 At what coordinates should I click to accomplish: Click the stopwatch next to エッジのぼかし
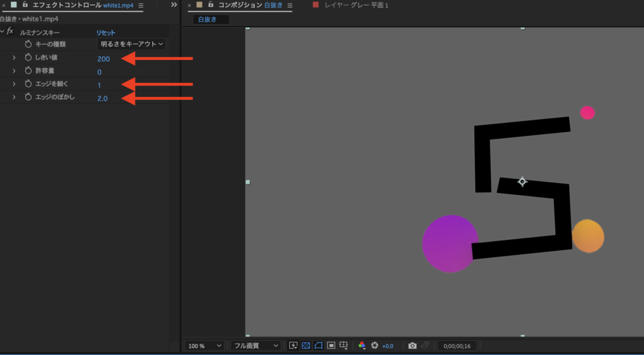tap(28, 98)
